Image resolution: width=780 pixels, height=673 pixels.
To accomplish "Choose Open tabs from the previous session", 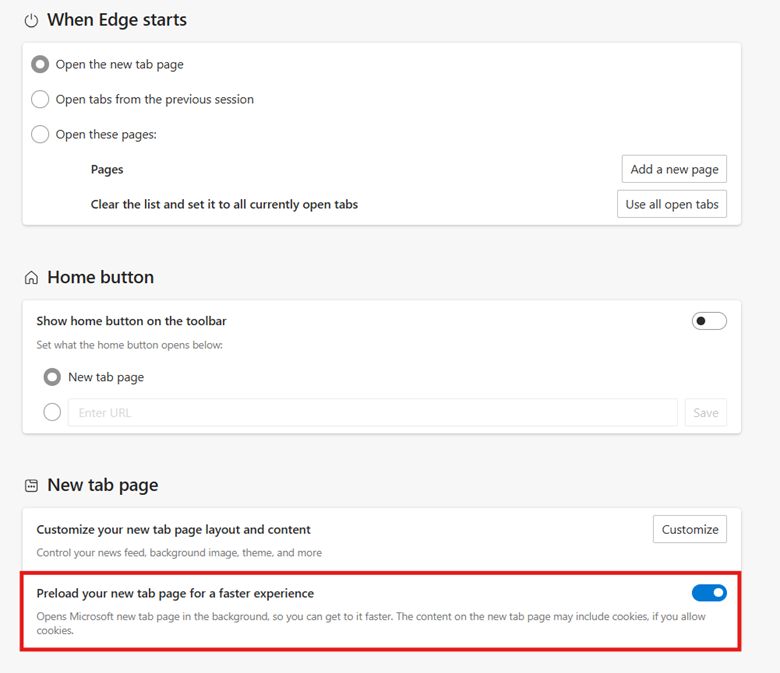I will click(40, 99).
